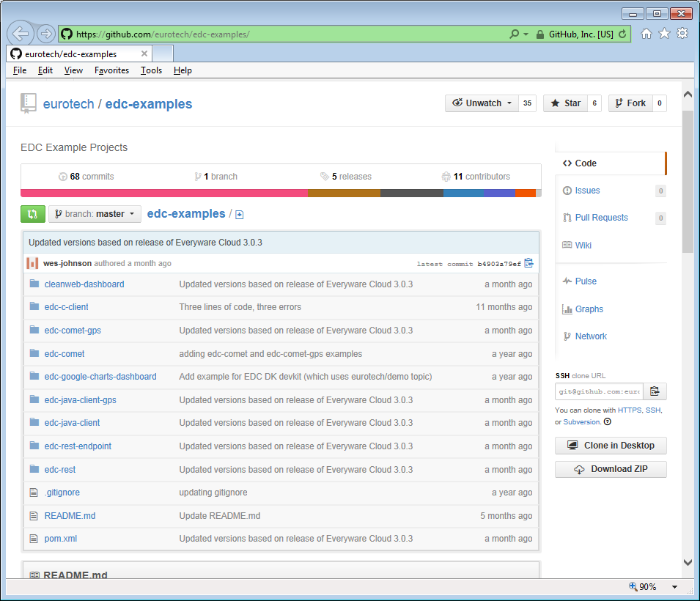View the 5 releases
Image resolution: width=700 pixels, height=601 pixels.
click(x=345, y=177)
